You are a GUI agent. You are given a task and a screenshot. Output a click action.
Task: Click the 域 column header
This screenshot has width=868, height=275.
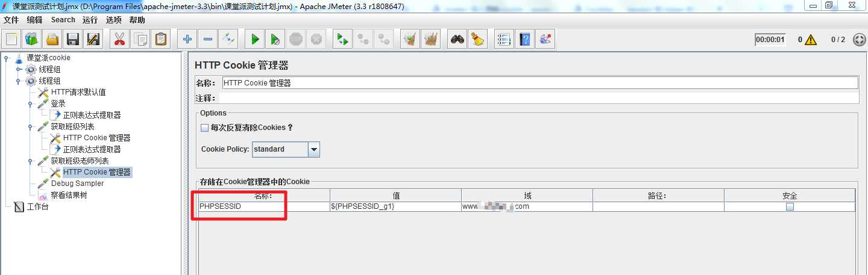click(x=527, y=196)
